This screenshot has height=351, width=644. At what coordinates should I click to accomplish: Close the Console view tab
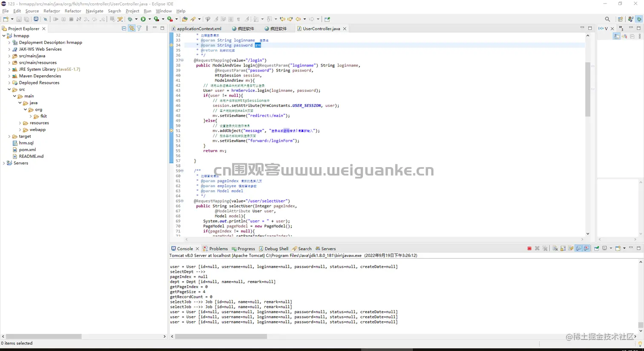point(197,249)
